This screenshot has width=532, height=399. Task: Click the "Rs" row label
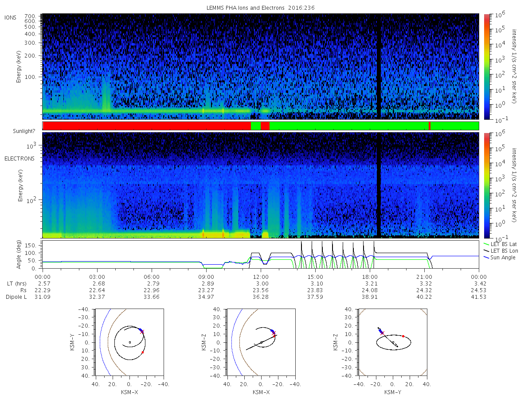pos(23,290)
